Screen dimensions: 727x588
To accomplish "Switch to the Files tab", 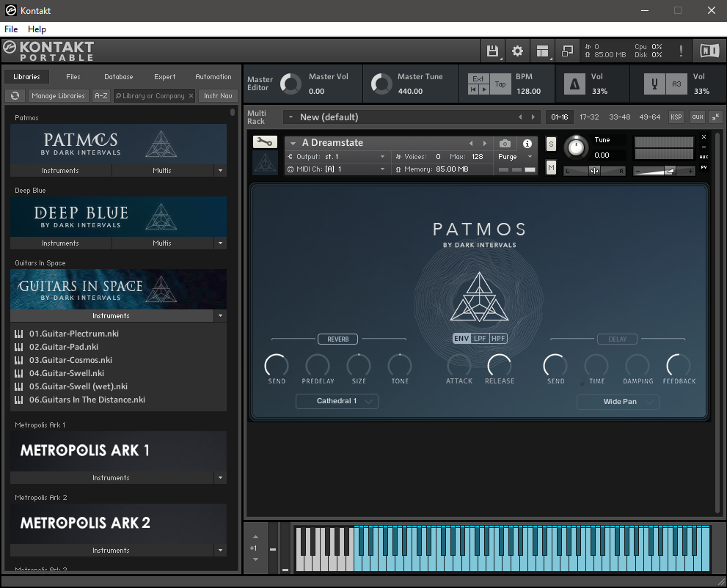I will (x=73, y=77).
